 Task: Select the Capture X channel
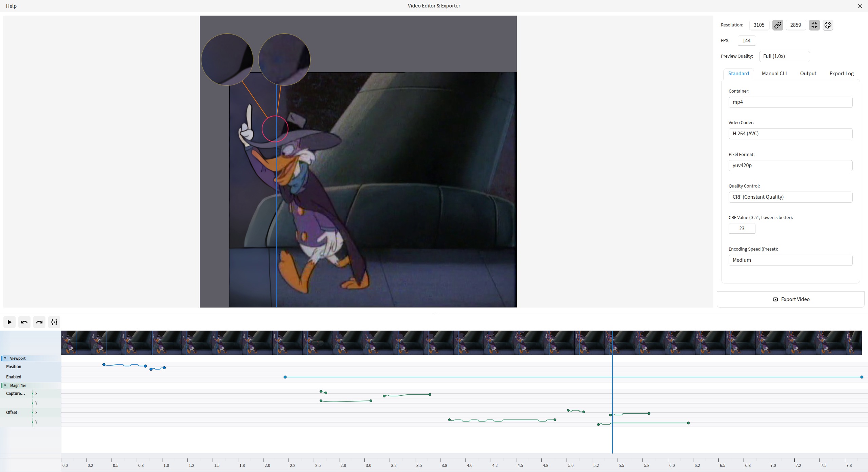(36, 394)
